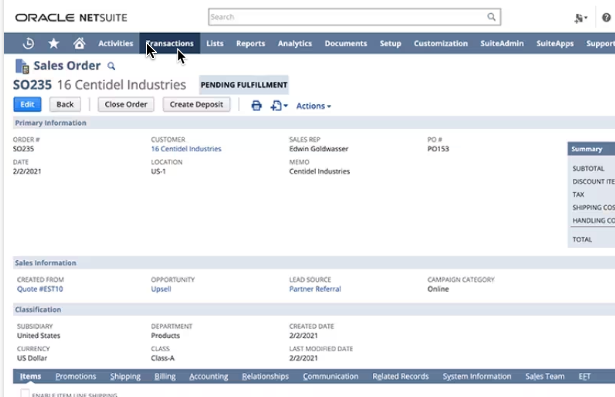Open the Support menu
The image size is (615, 397).
[600, 44]
